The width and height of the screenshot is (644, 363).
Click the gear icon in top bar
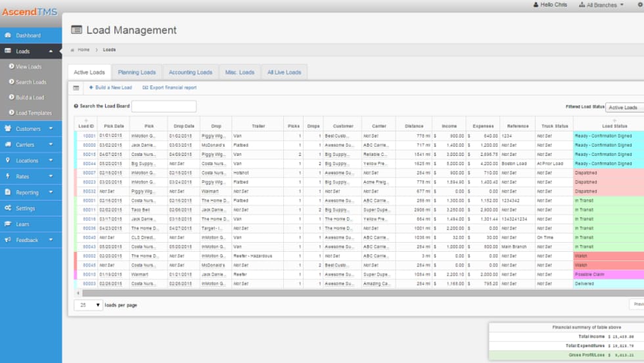pos(640,5)
